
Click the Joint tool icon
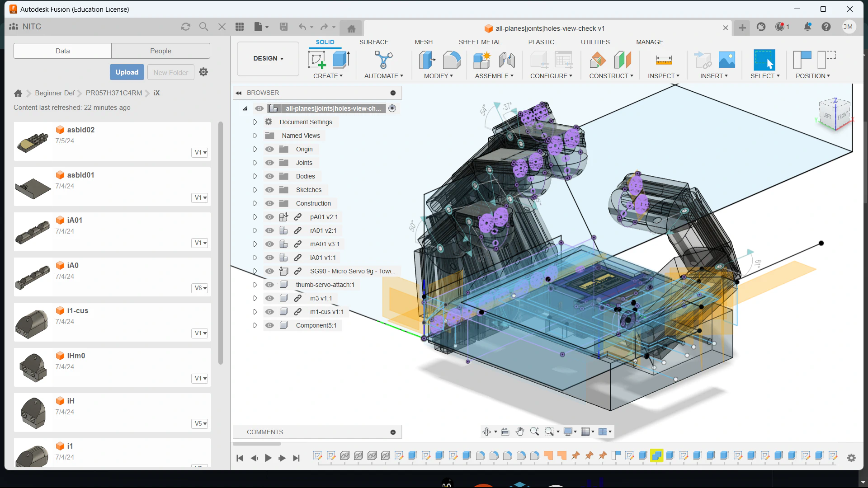pos(507,60)
